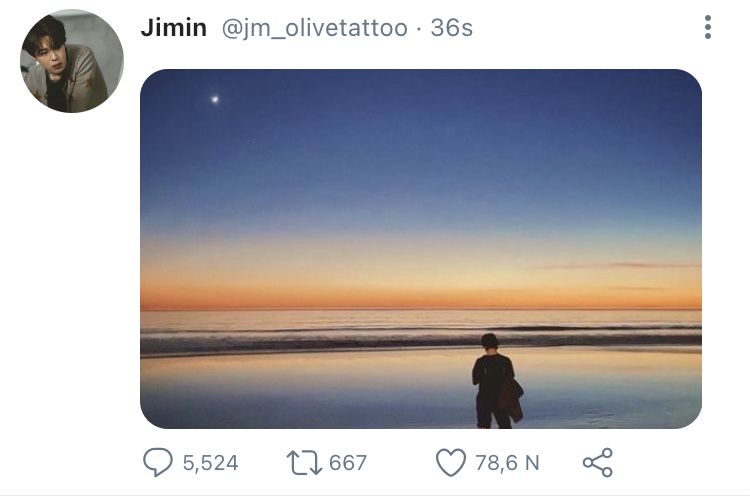
Task: Open the three-dot more options menu
Action: click(x=708, y=28)
